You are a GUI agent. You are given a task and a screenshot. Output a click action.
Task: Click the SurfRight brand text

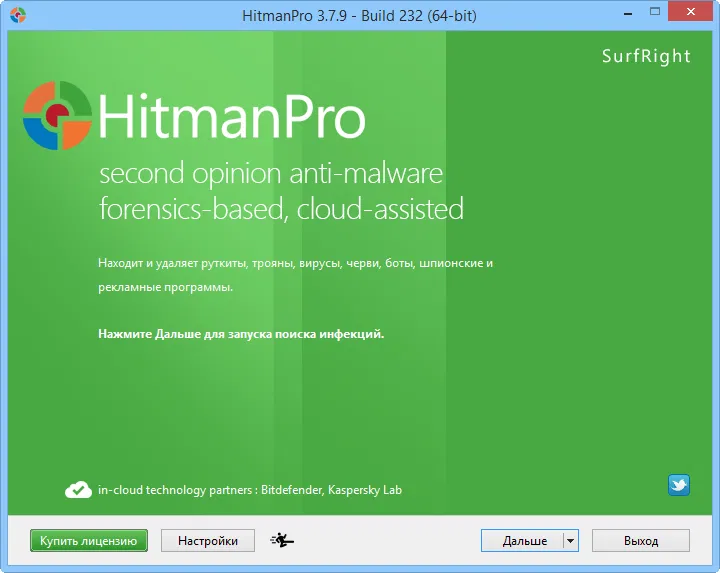pyautogui.click(x=646, y=56)
